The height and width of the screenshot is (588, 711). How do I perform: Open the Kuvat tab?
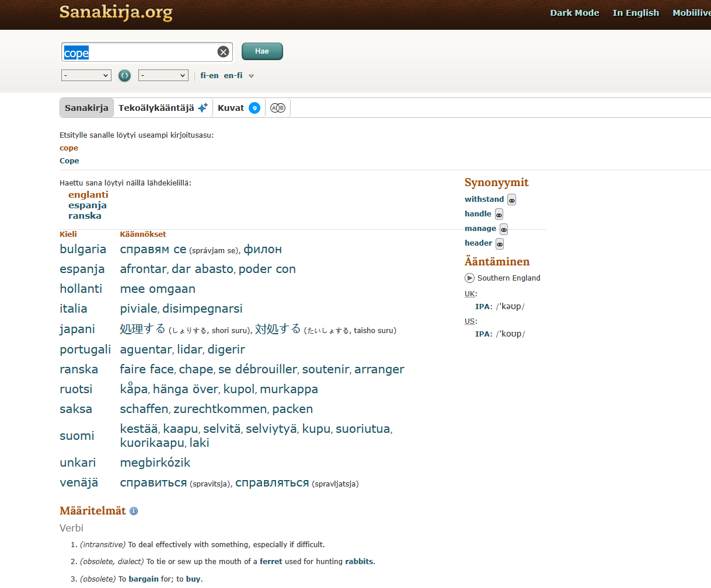239,108
